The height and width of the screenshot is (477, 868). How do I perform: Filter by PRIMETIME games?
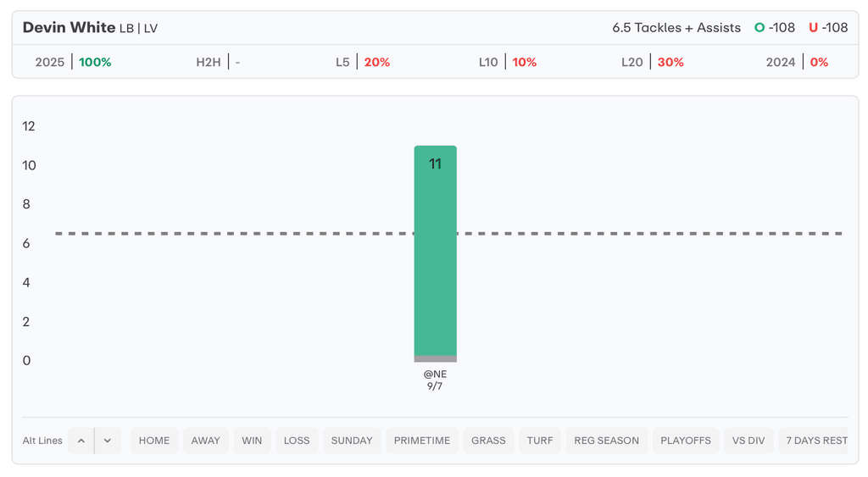coord(422,441)
